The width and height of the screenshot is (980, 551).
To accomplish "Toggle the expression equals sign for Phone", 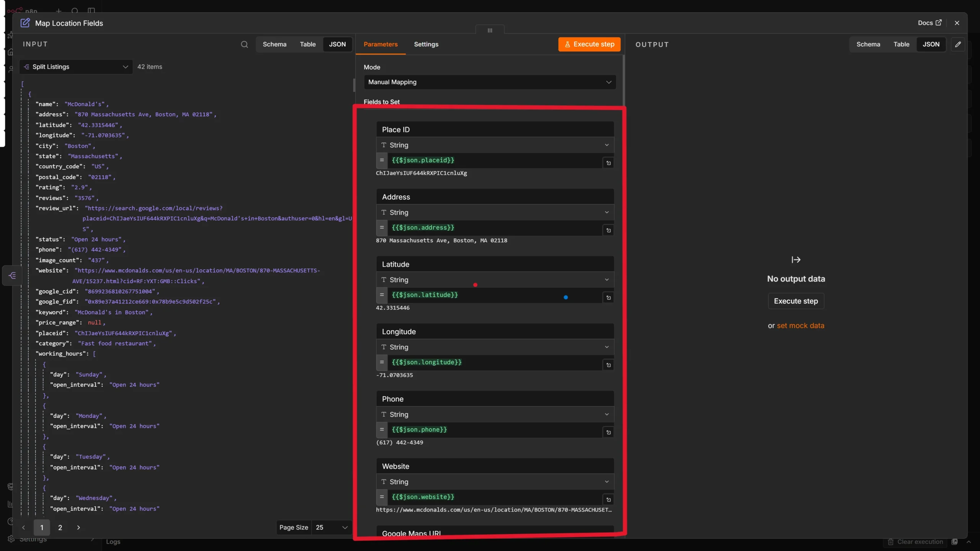I will pyautogui.click(x=382, y=430).
